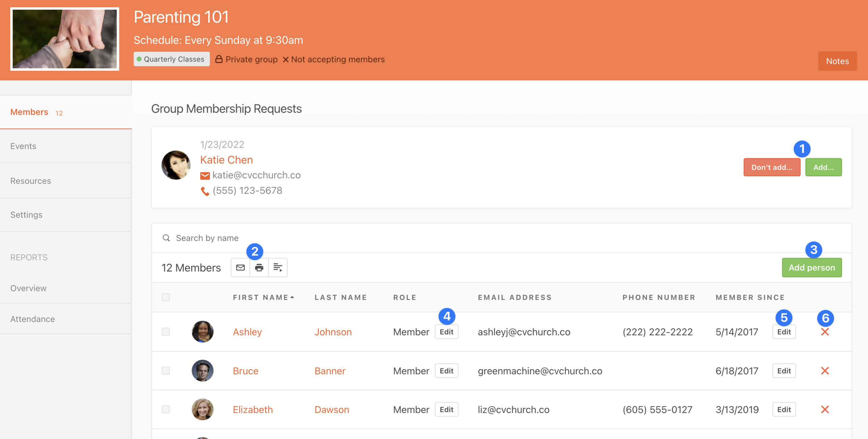Click the list actions icon beside print
The image size is (868, 439).
pos(278,268)
